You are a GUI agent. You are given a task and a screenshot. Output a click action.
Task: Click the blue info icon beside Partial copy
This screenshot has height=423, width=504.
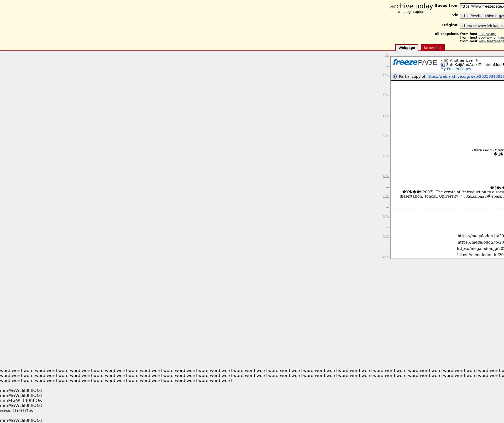[395, 76]
